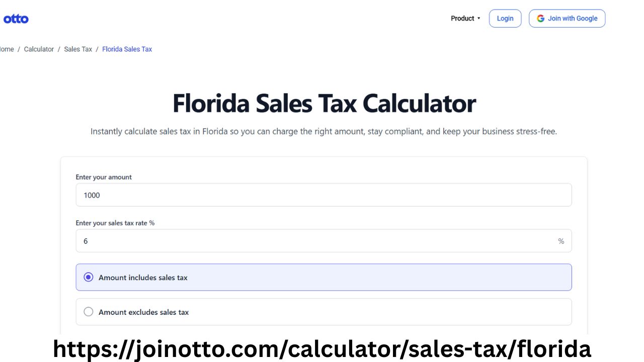Viewport: 644px width, 362px height.
Task: Click the Google logo icon in Join button
Action: click(540, 19)
